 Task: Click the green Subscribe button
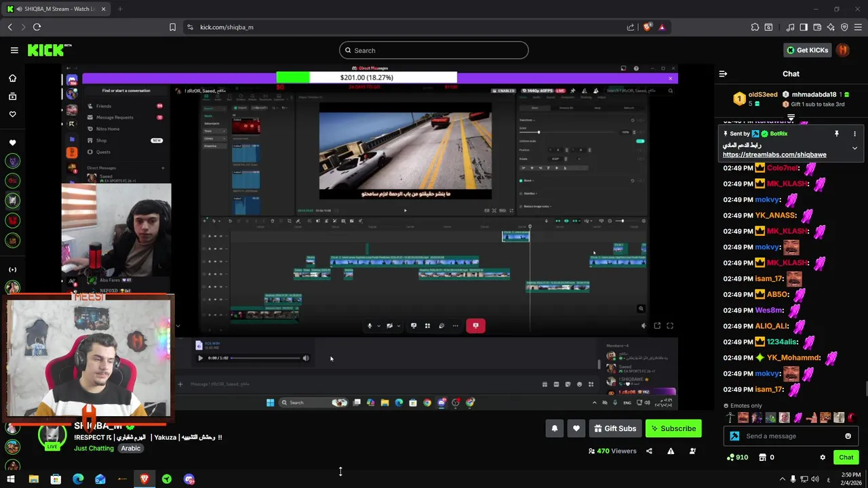(673, 428)
